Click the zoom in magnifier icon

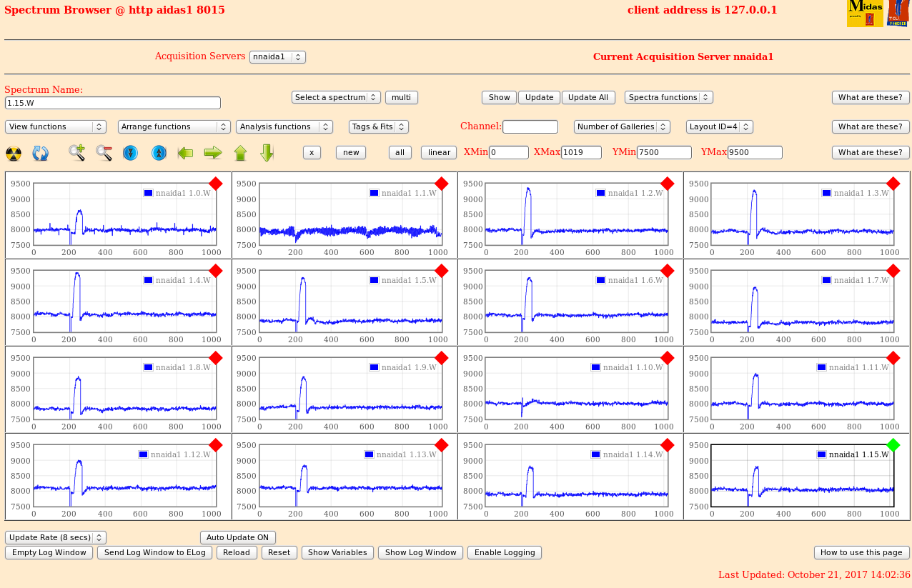(x=77, y=152)
